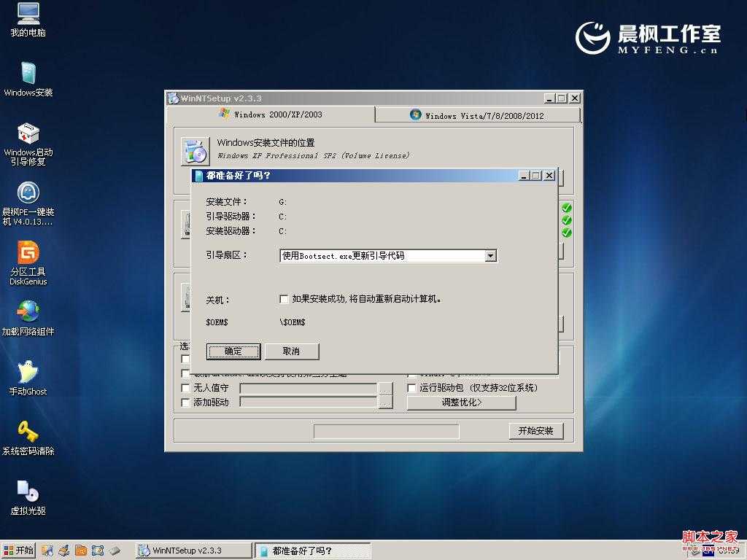The height and width of the screenshot is (560, 747).
Task: Open the 虚拟光驱 virtual drive tool
Action: tap(28, 493)
